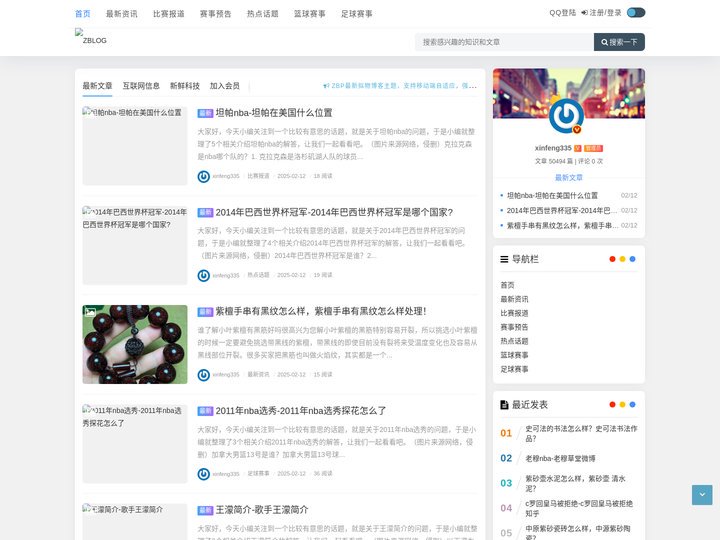The width and height of the screenshot is (720, 540).
Task: Click 热点话题 in sidebar 导航栏 list
Action: pyautogui.click(x=514, y=341)
